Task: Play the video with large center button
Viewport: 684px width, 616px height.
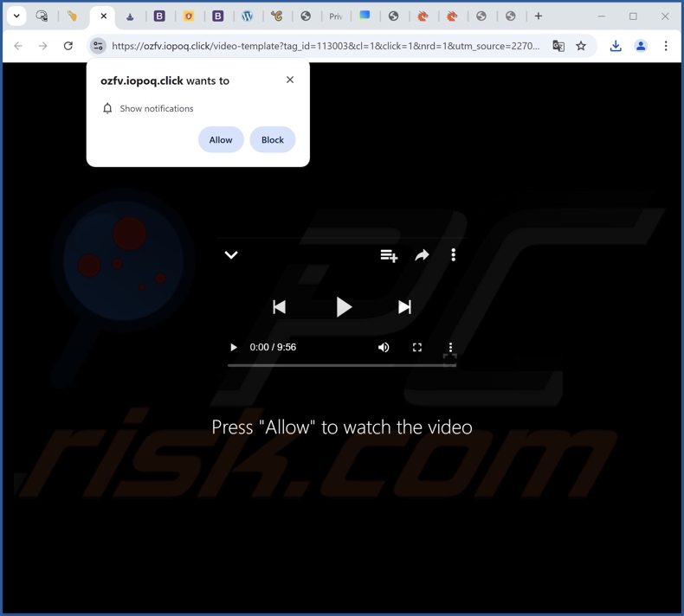Action: [344, 307]
